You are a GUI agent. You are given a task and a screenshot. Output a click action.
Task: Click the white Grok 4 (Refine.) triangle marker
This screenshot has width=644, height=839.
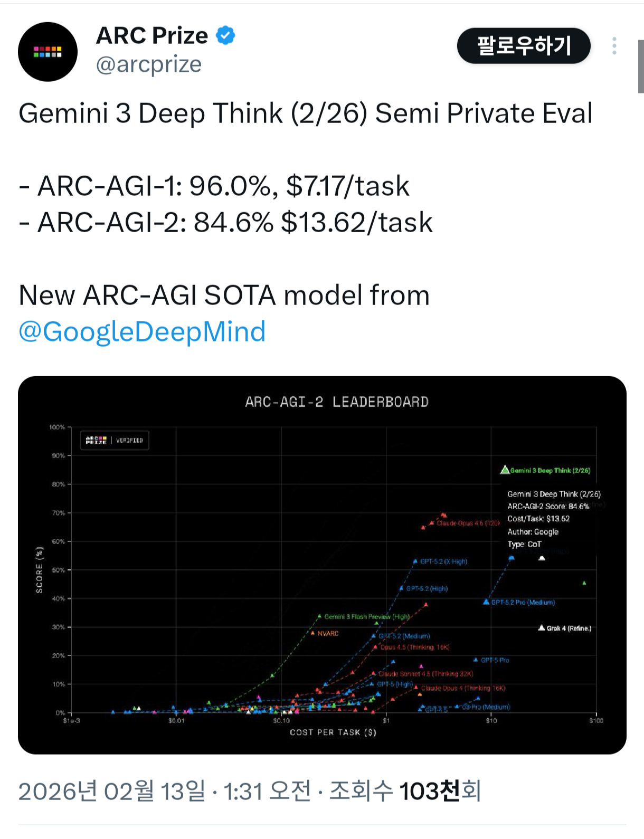[x=541, y=627]
